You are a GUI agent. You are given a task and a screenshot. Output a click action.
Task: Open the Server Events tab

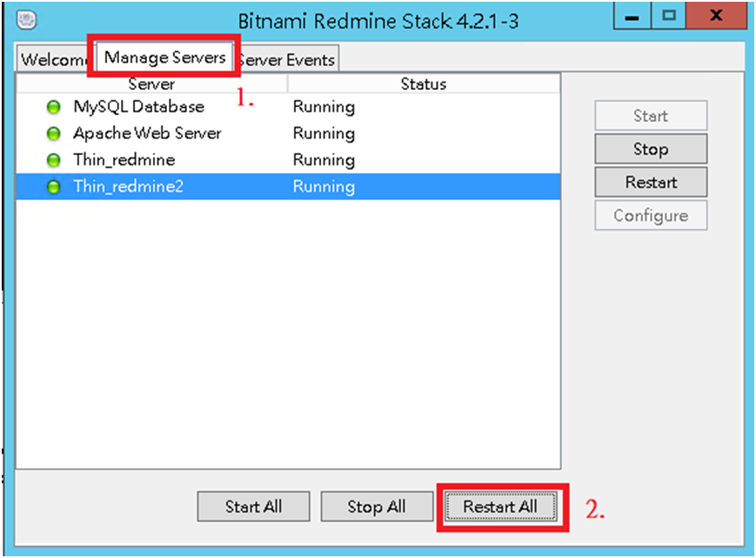pyautogui.click(x=288, y=59)
